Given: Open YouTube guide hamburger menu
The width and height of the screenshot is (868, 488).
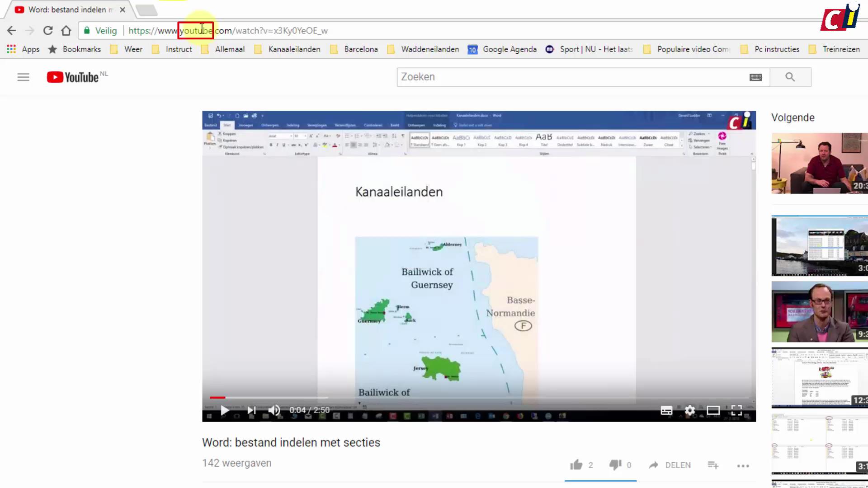Looking at the screenshot, I should pyautogui.click(x=23, y=77).
